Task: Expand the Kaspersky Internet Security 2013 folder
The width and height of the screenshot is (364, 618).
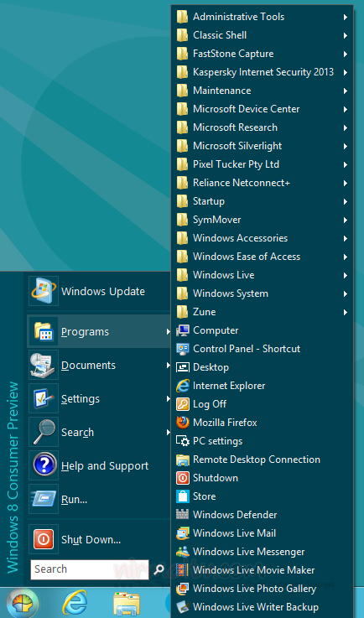Action: tap(262, 72)
